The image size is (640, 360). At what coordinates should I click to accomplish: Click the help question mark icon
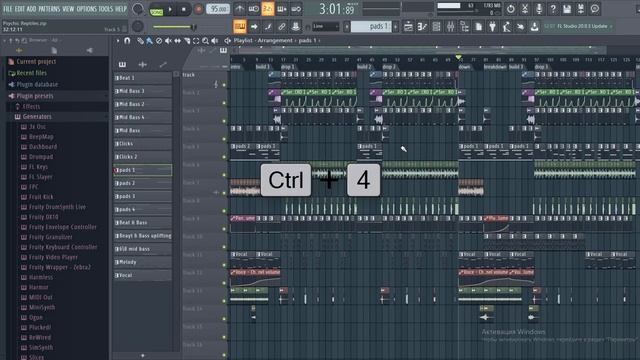point(553,9)
